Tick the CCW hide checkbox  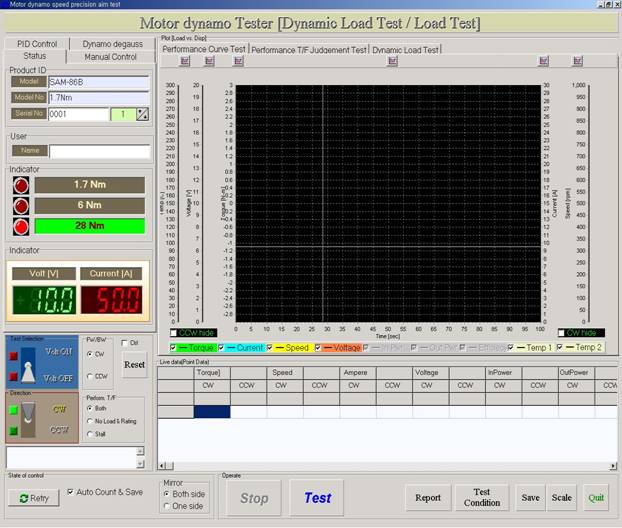point(173,332)
